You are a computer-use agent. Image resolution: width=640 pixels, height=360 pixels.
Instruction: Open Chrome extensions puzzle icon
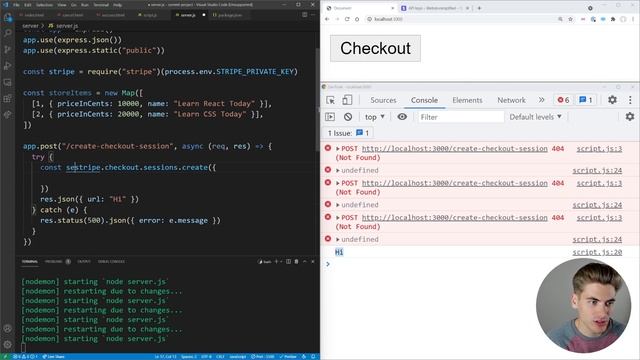(x=613, y=19)
